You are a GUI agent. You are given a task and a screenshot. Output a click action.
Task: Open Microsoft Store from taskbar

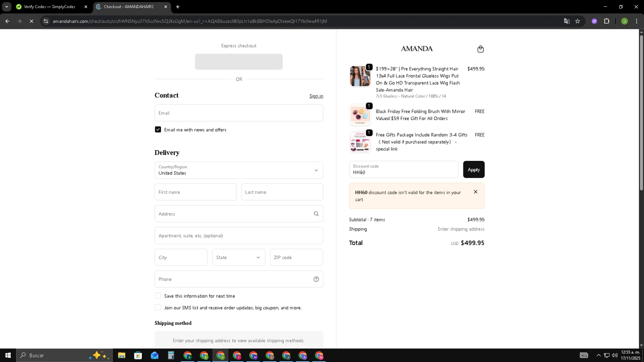pyautogui.click(x=138, y=355)
